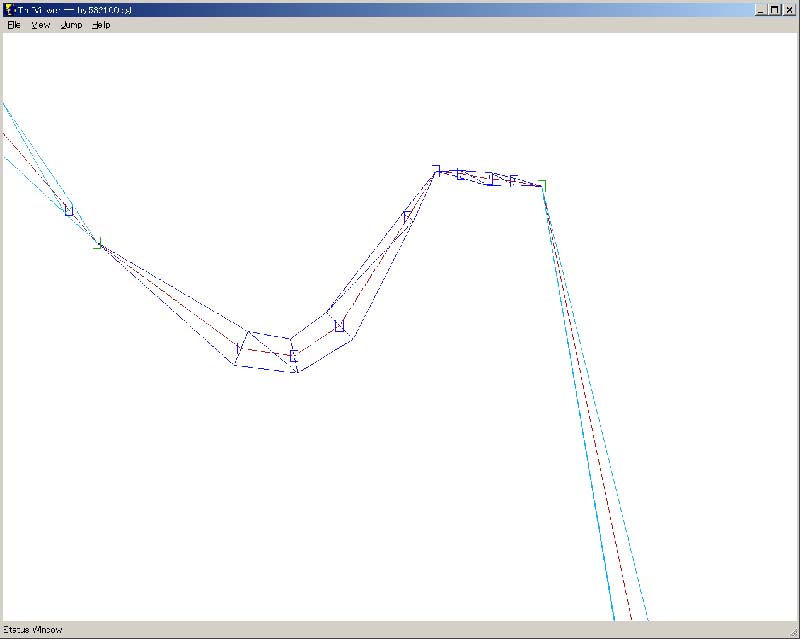This screenshot has height=639, width=800.
Task: Click the blue marker midway up the steep rising section
Action: point(407,215)
